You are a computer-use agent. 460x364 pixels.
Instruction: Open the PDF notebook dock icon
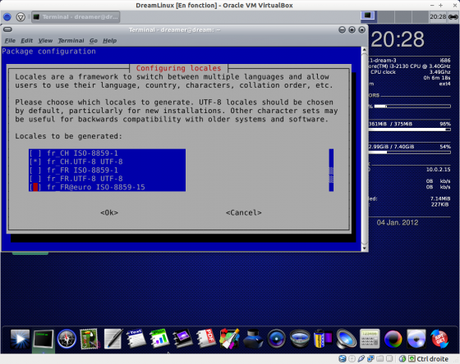point(206,339)
